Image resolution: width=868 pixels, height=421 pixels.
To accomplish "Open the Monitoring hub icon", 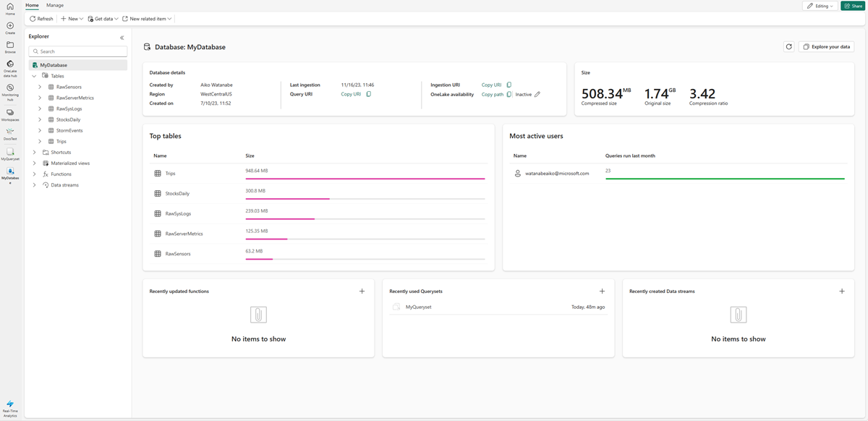I will (10, 89).
